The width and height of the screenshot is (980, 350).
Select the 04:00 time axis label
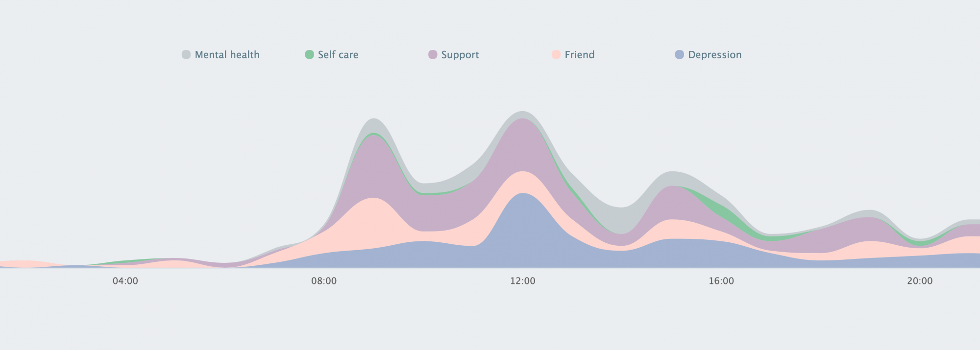(125, 281)
